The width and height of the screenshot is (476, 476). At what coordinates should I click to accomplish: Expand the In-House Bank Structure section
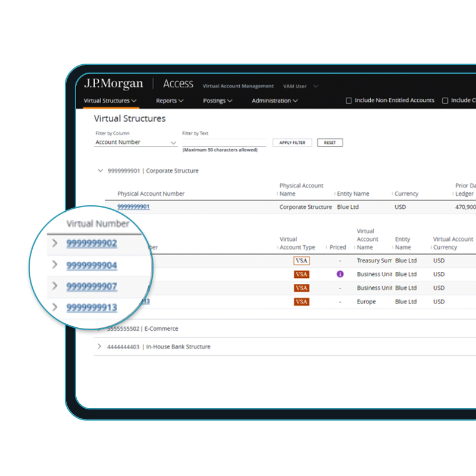pyautogui.click(x=100, y=347)
